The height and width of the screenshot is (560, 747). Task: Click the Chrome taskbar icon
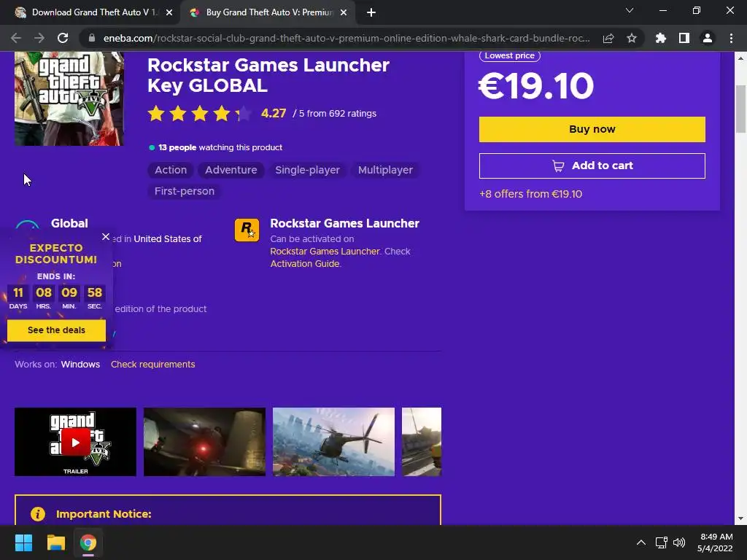pyautogui.click(x=88, y=542)
